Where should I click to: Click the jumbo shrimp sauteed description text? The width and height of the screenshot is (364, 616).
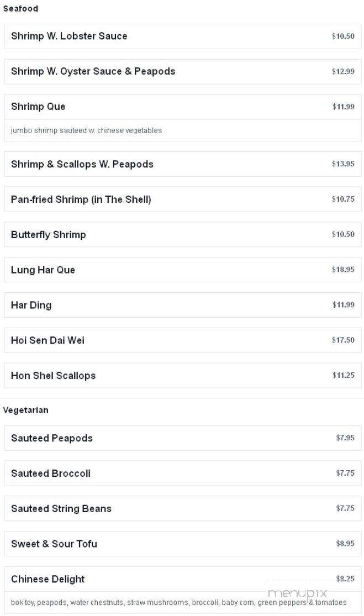(86, 130)
